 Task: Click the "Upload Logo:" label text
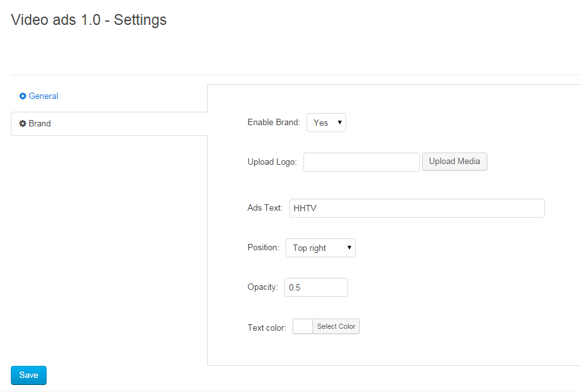272,162
